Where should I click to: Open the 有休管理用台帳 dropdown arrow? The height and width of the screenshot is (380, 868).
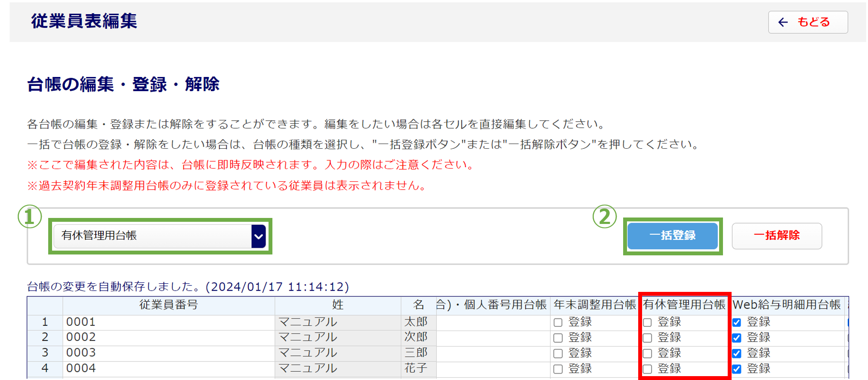[258, 236]
